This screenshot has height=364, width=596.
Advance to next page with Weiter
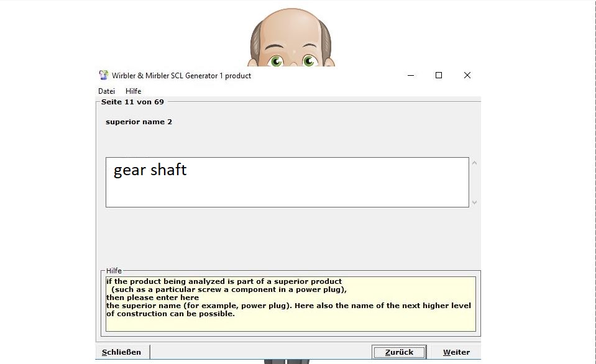456,352
